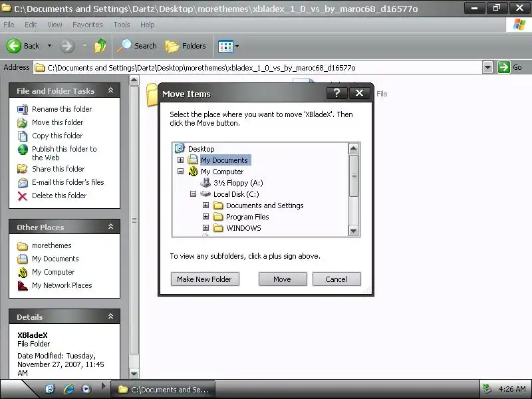Collapse My Computer in the tree
Screen dimensions: 532x399
click(180, 172)
